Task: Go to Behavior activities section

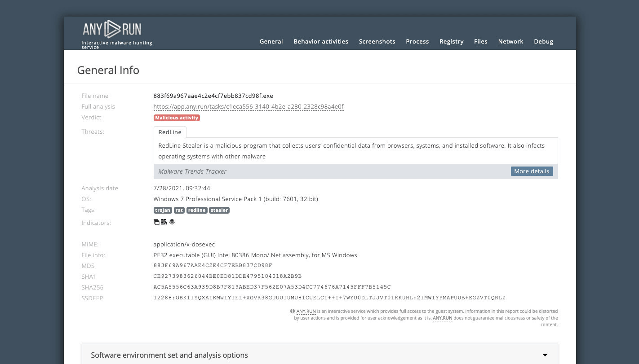Action: coord(321,41)
